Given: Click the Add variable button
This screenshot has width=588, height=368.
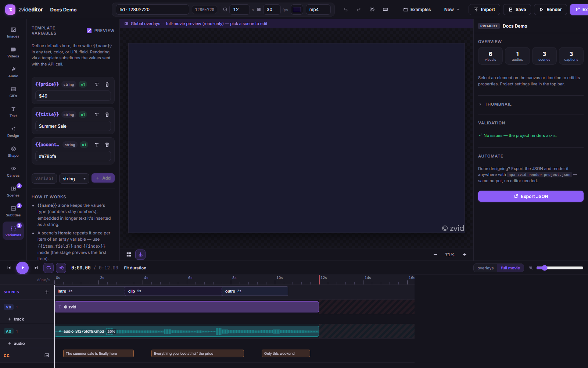Looking at the screenshot, I should point(103,178).
